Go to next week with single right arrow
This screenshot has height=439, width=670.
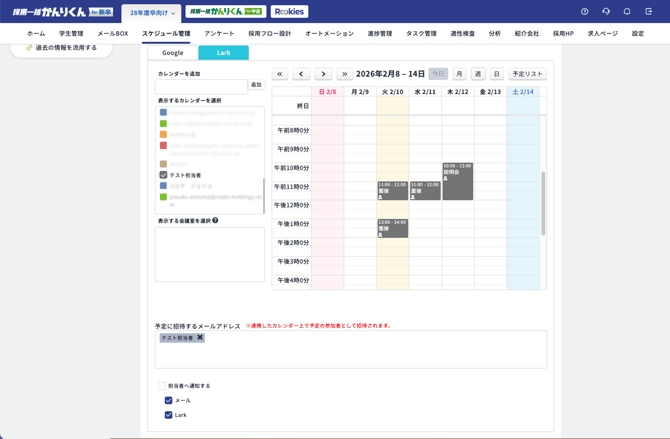[x=323, y=74]
